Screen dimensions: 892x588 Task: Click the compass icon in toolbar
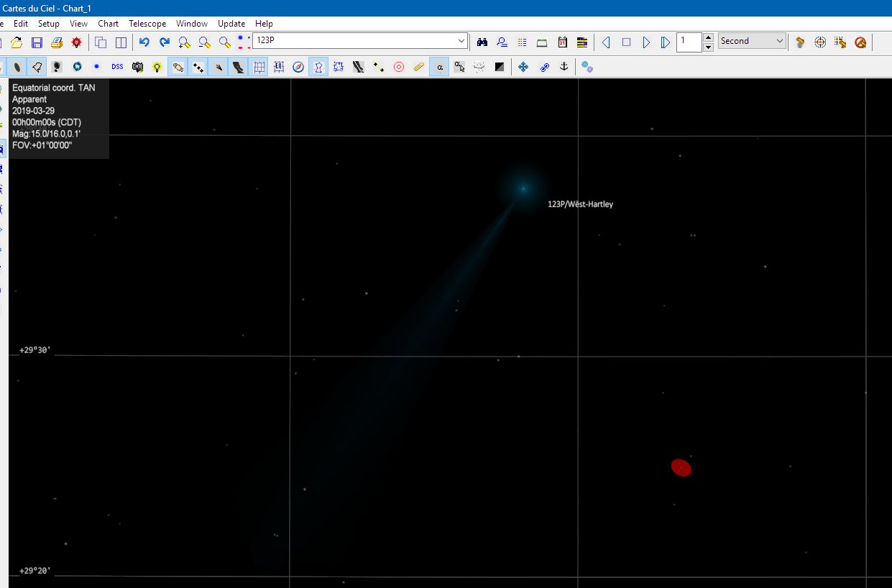(298, 67)
